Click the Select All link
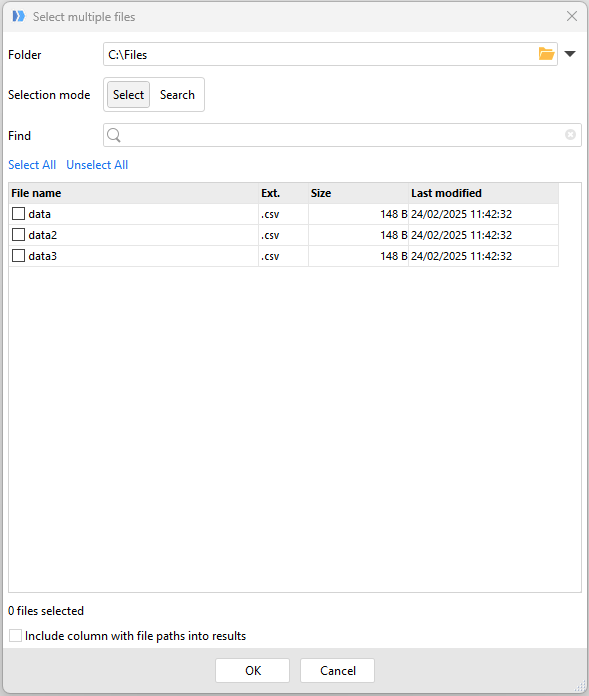The height and width of the screenshot is (696, 589). click(x=32, y=165)
